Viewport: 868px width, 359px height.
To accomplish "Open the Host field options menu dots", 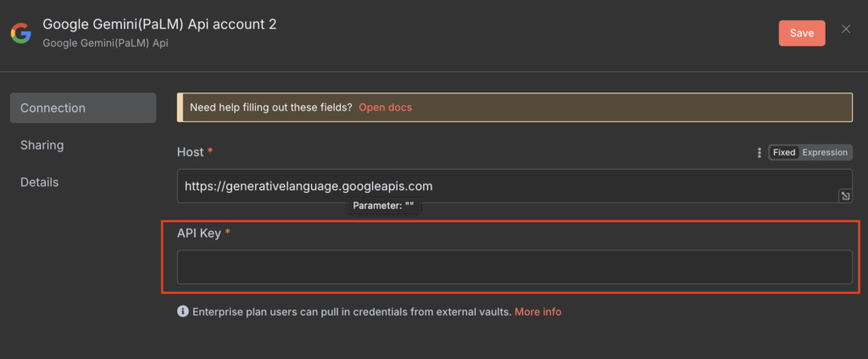I will tap(759, 153).
